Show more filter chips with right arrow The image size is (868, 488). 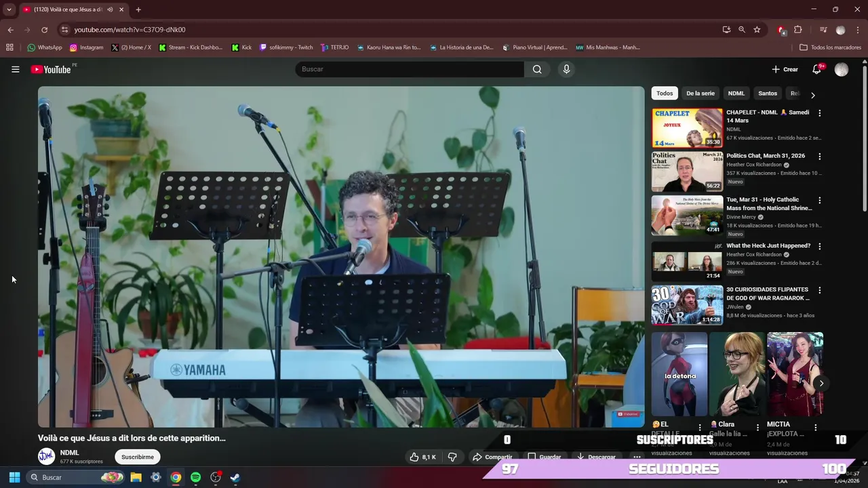[x=813, y=95]
